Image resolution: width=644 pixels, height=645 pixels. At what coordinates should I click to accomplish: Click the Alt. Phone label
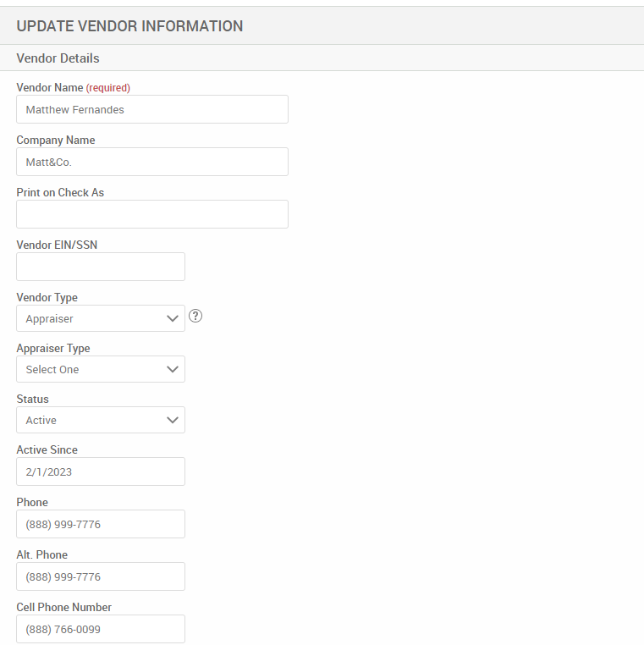(x=42, y=554)
